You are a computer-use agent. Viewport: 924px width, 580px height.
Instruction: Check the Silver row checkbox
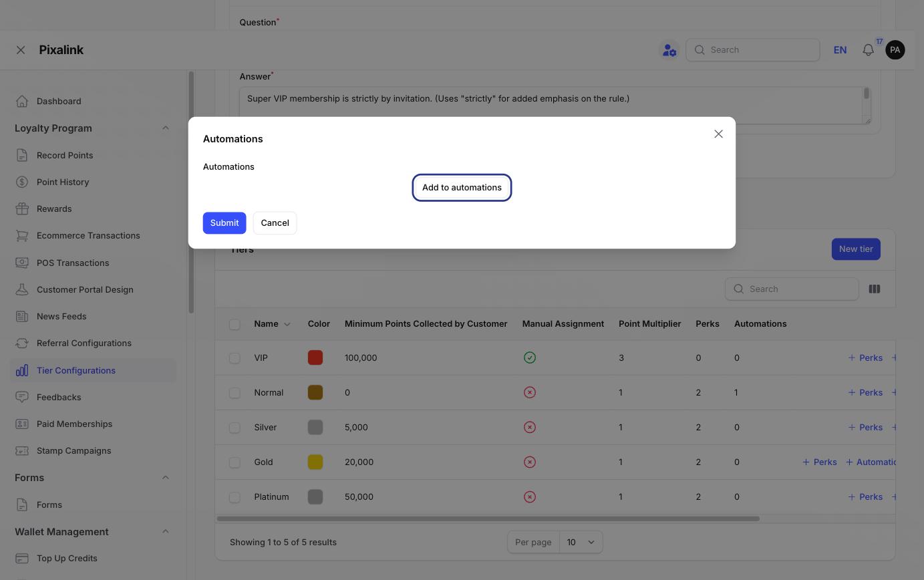coord(235,428)
